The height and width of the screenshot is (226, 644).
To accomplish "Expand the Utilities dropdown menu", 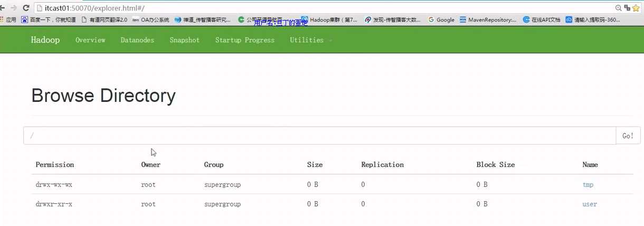I will tap(311, 40).
